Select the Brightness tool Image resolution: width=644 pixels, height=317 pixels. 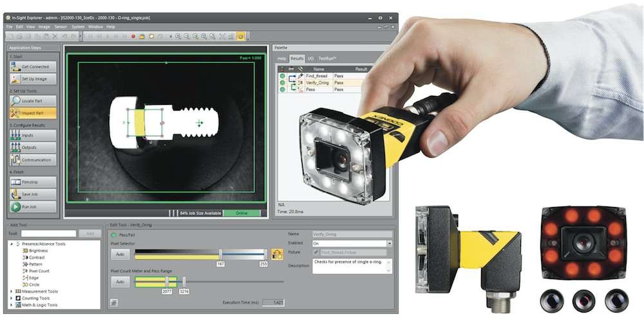coord(35,251)
